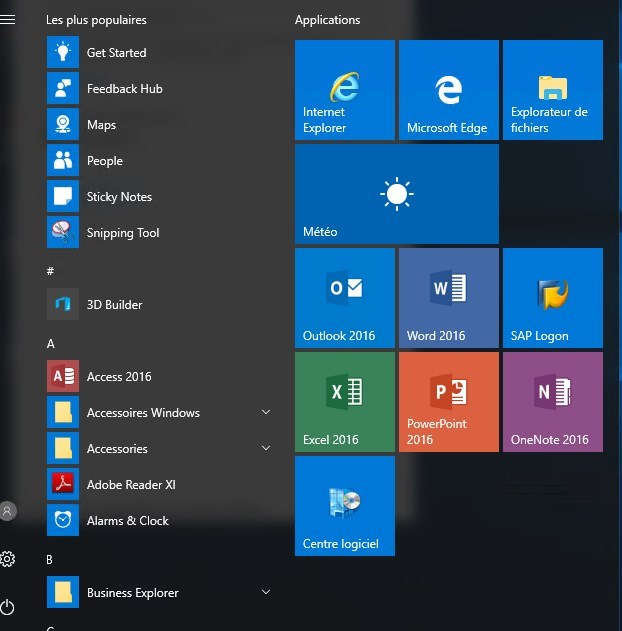Open Excel 2016 tile
Image resolution: width=622 pixels, height=631 pixels.
345,402
